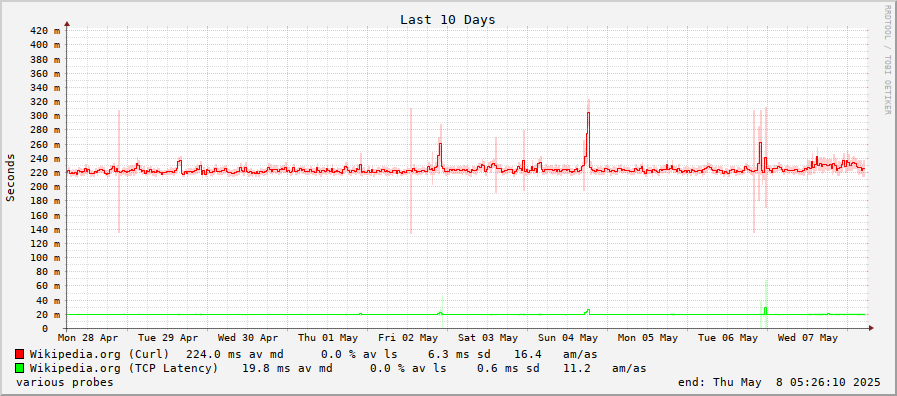Click the green TCP Latency legend swatch

(x=19, y=368)
